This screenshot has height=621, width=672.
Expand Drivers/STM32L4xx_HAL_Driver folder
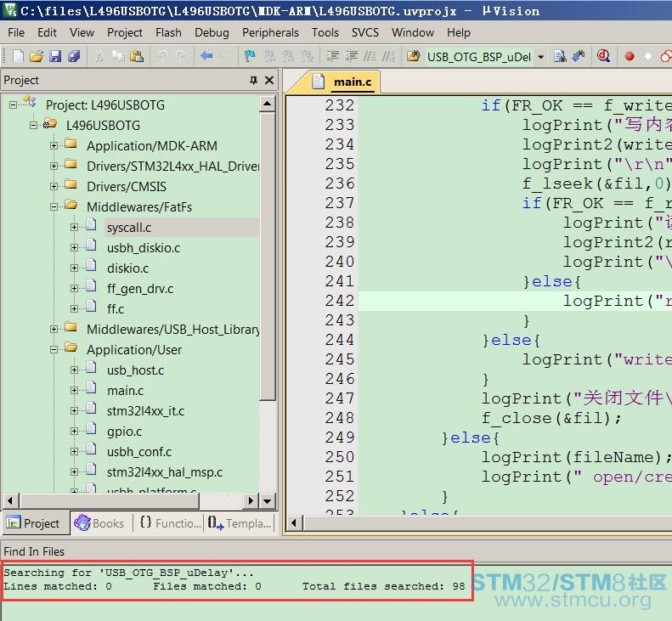tap(54, 166)
